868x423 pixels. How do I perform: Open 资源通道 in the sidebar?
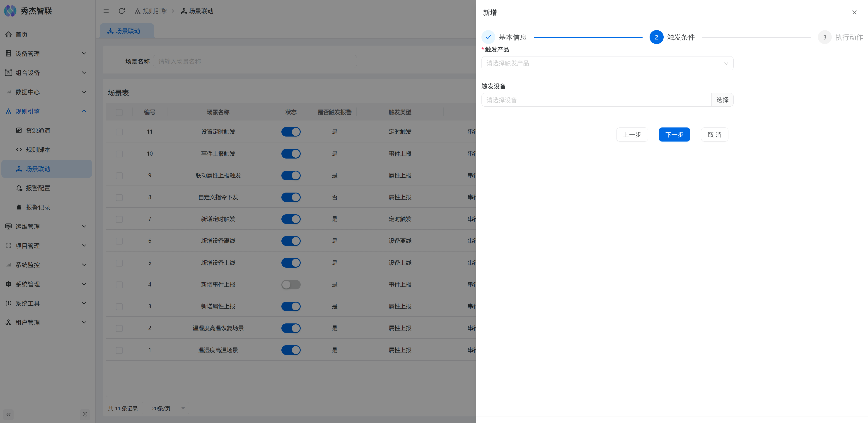pos(38,131)
